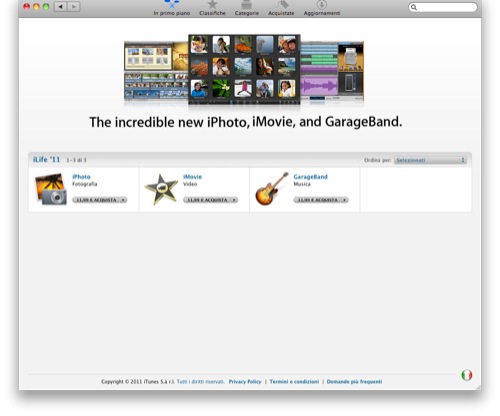Viewport: 500px width, 416px height.
Task: Expand the GarageBand buy button arrow
Action: (x=345, y=200)
